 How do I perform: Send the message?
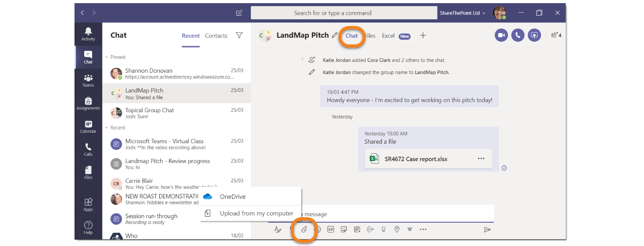coord(487,229)
